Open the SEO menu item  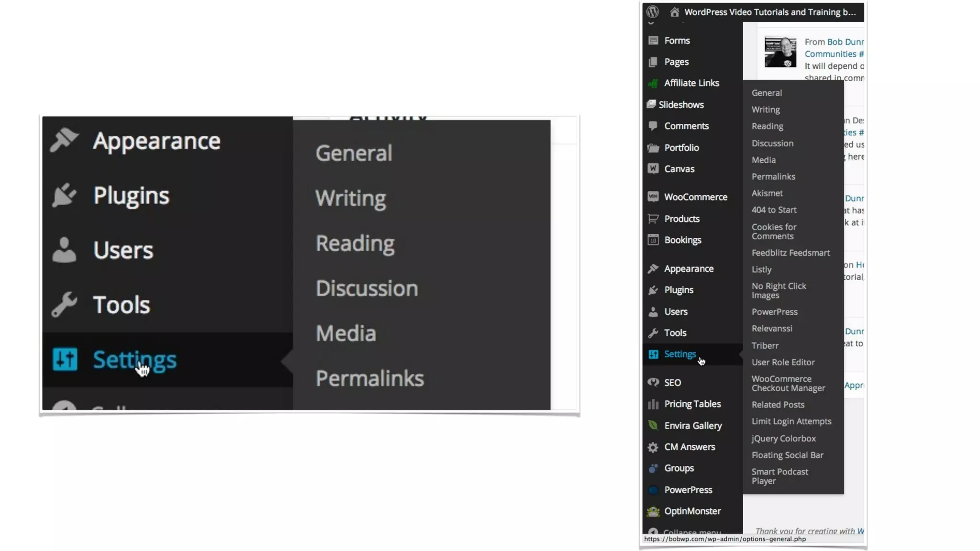(672, 382)
